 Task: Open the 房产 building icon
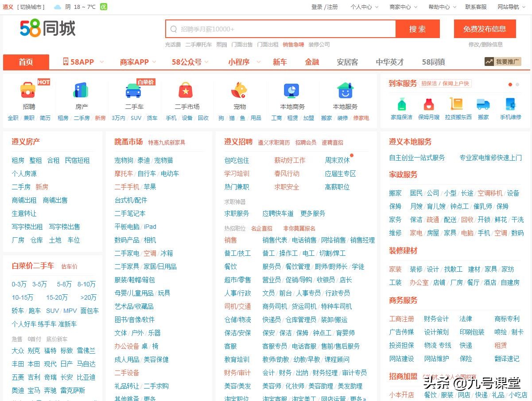click(81, 90)
